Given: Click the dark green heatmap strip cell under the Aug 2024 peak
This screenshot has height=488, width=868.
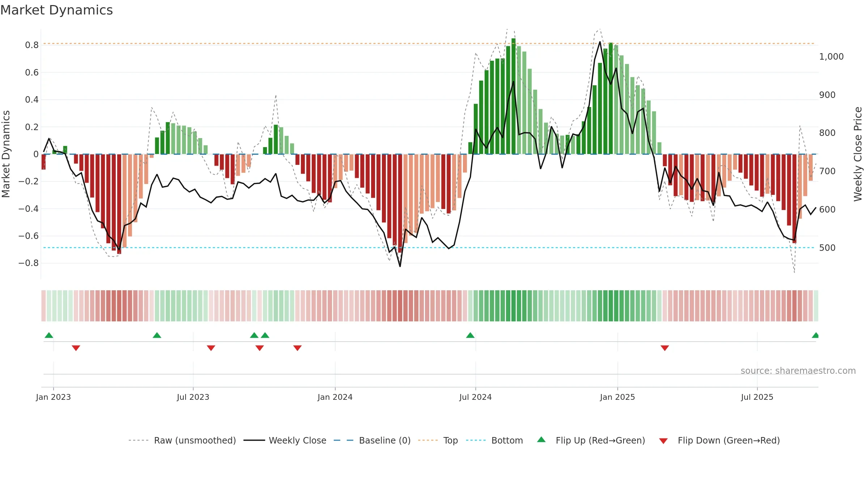Looking at the screenshot, I should pos(514,306).
